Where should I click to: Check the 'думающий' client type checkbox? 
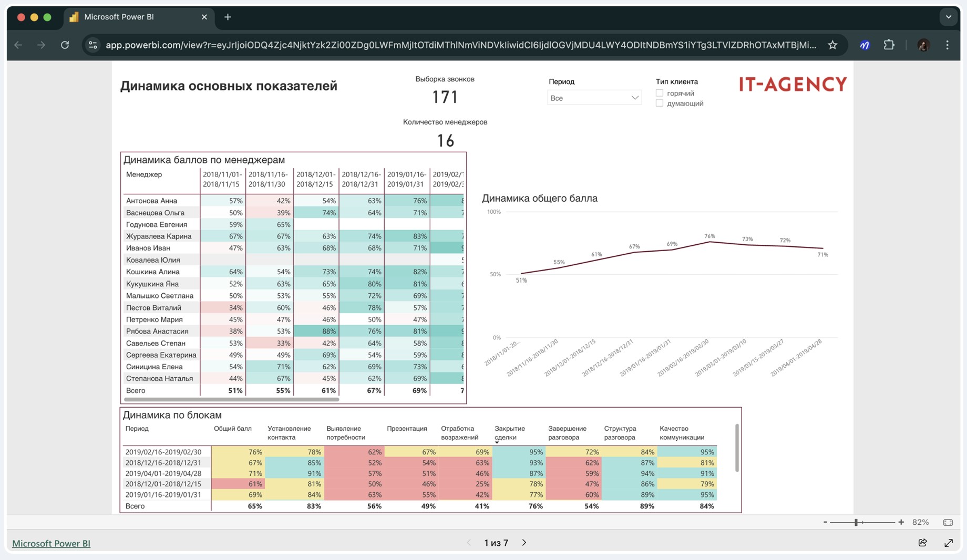[660, 103]
